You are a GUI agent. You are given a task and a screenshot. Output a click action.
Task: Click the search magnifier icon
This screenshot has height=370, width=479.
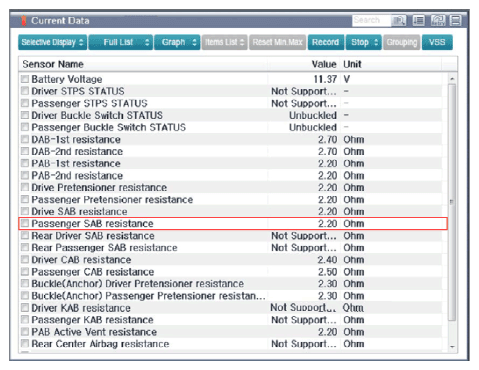(398, 21)
